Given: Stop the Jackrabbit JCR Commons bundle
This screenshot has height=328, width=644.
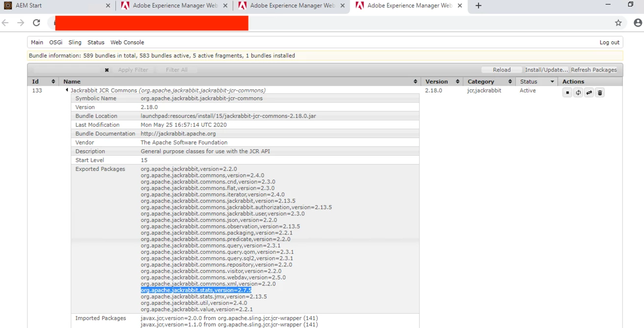Looking at the screenshot, I should (x=567, y=92).
